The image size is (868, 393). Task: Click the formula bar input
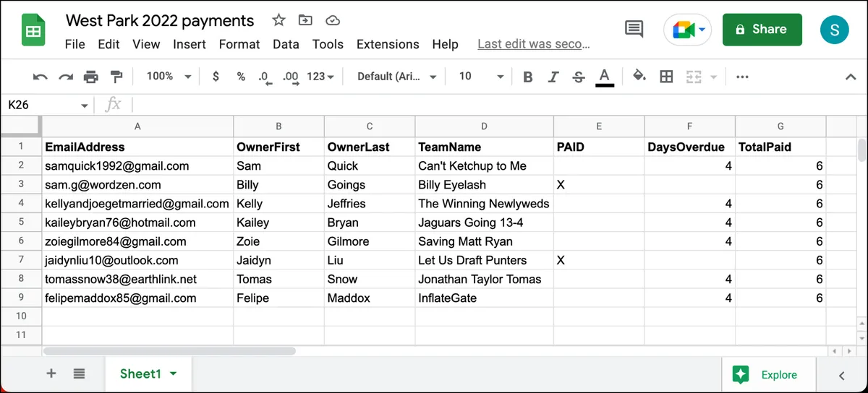point(499,105)
